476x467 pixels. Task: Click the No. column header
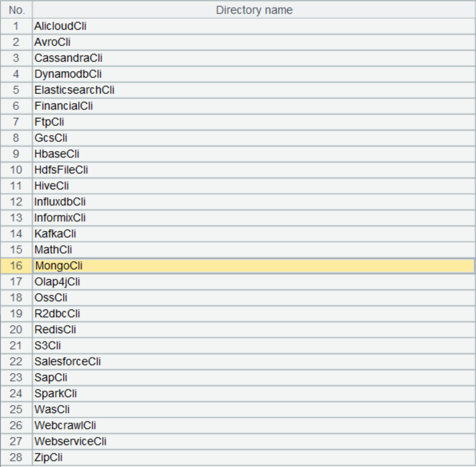(17, 10)
